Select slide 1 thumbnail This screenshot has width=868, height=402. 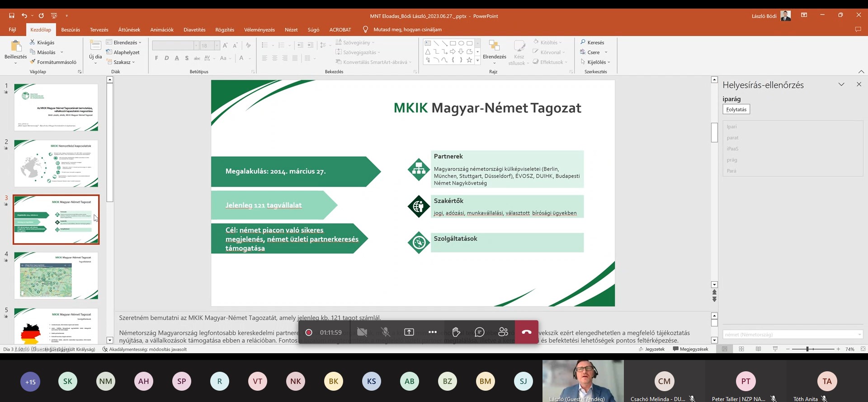pyautogui.click(x=56, y=108)
